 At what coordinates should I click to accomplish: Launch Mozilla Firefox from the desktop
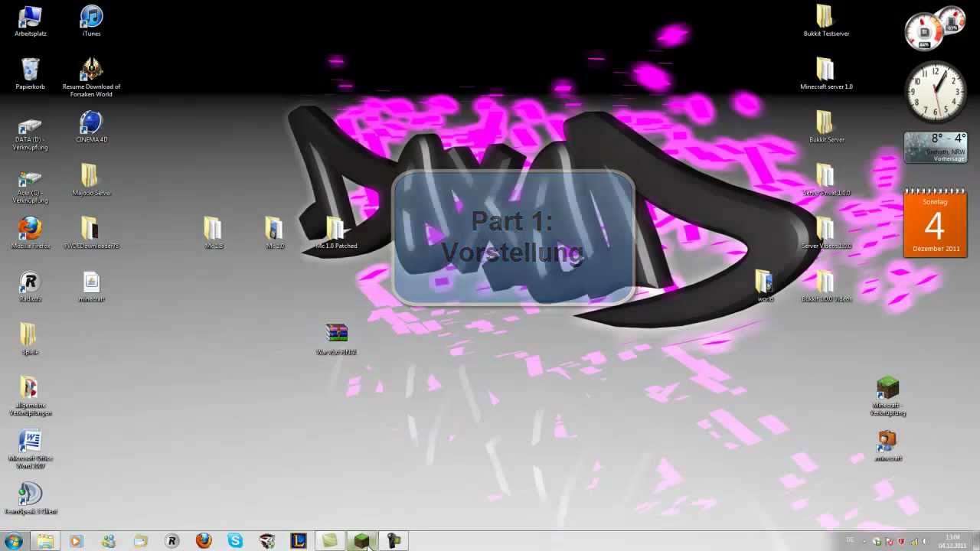point(31,233)
